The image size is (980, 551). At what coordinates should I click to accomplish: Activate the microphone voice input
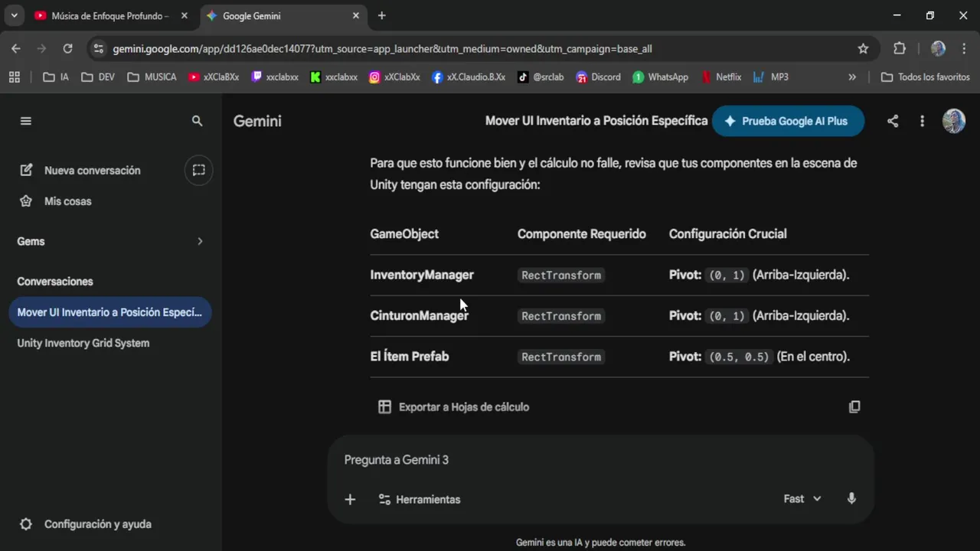coord(851,499)
